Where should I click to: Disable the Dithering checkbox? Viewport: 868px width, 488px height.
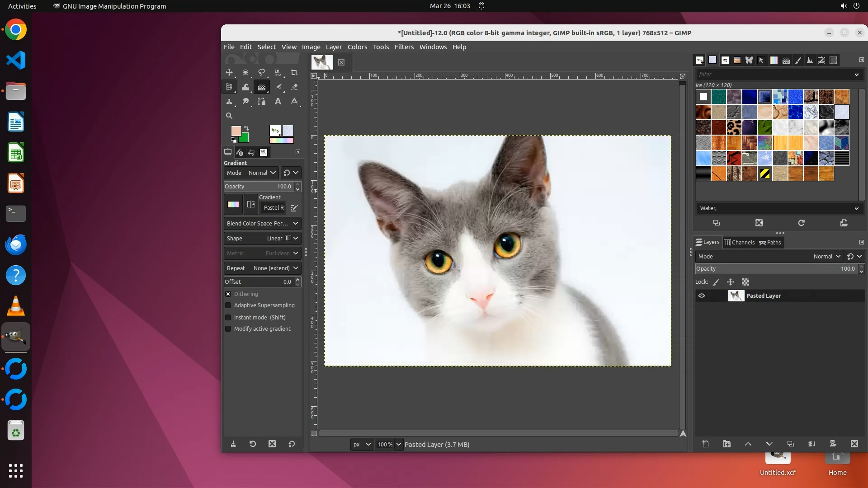tap(228, 294)
